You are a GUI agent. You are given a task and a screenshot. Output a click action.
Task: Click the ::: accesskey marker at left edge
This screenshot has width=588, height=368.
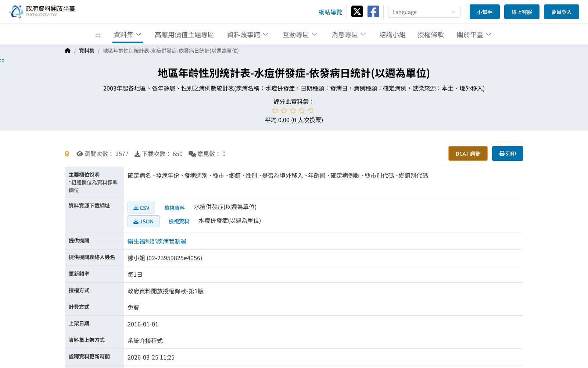tap(2, 60)
